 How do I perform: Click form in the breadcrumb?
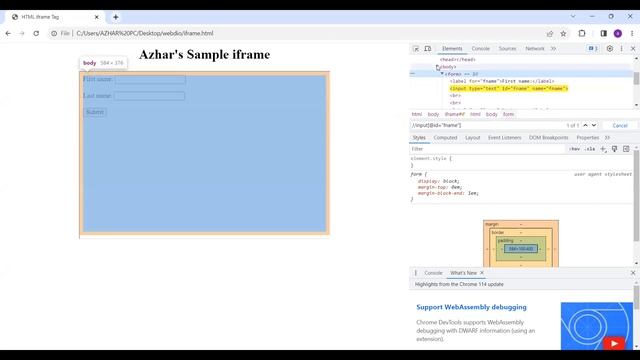(508, 114)
